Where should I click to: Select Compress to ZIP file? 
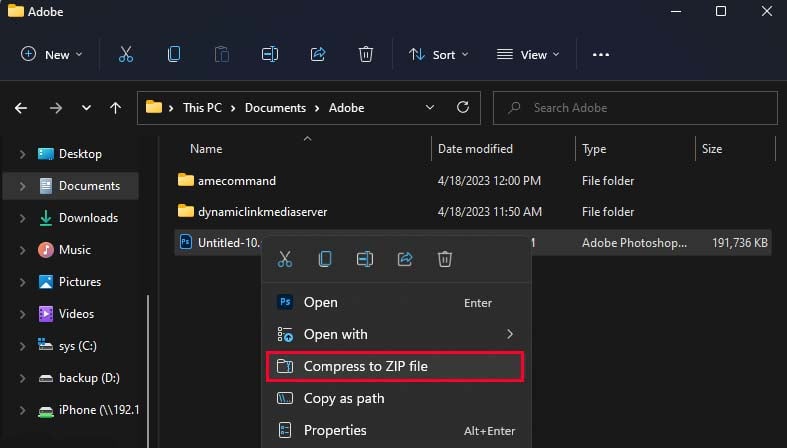point(395,366)
